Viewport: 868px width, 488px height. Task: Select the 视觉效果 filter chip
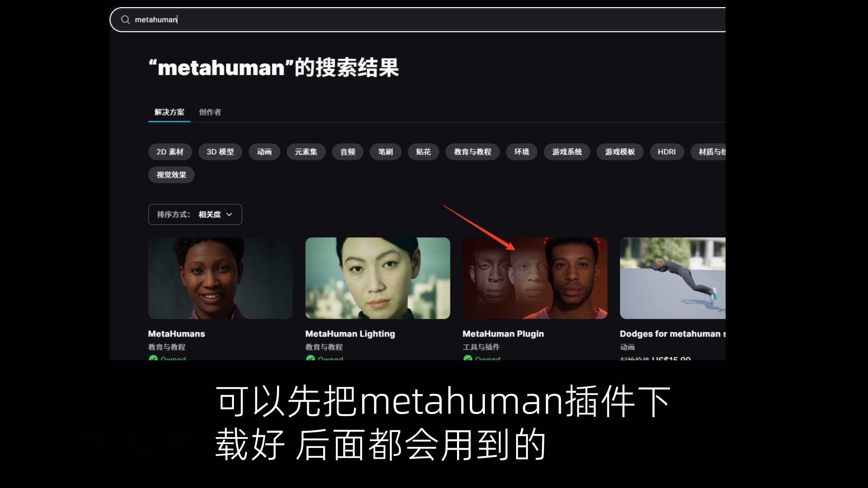click(x=171, y=175)
